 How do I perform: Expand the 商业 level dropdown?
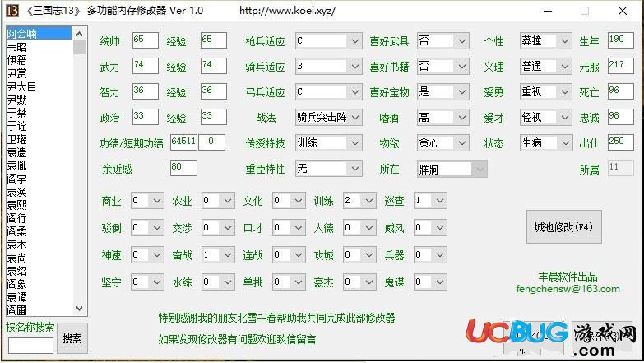click(x=147, y=201)
